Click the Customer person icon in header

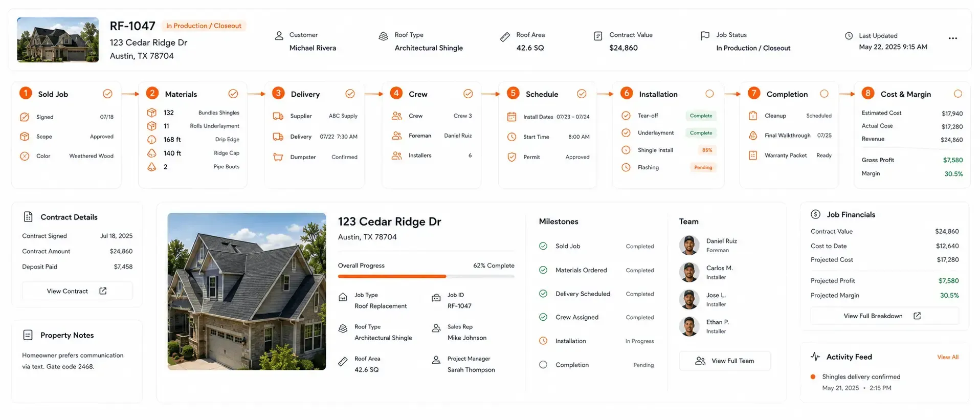tap(279, 35)
